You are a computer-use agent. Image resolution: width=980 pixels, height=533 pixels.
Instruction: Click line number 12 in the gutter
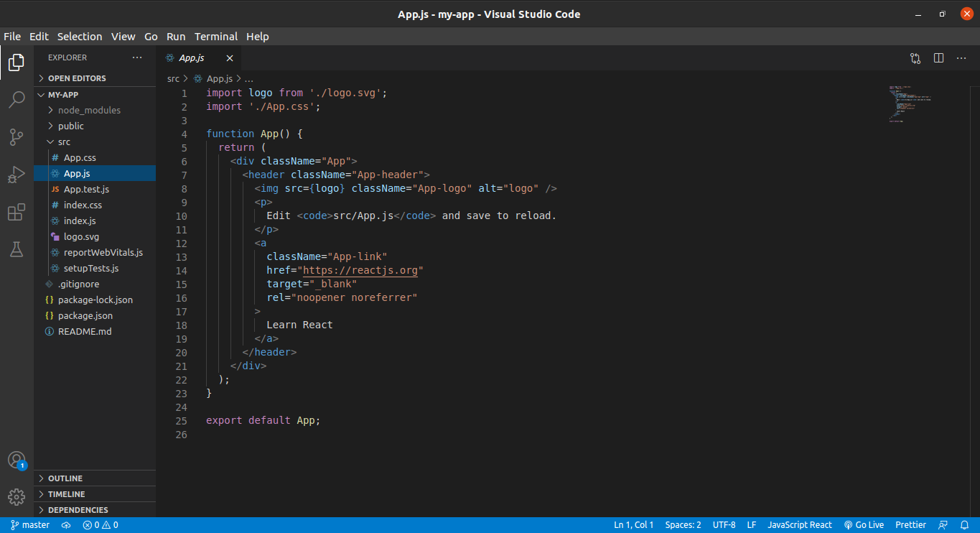click(181, 244)
